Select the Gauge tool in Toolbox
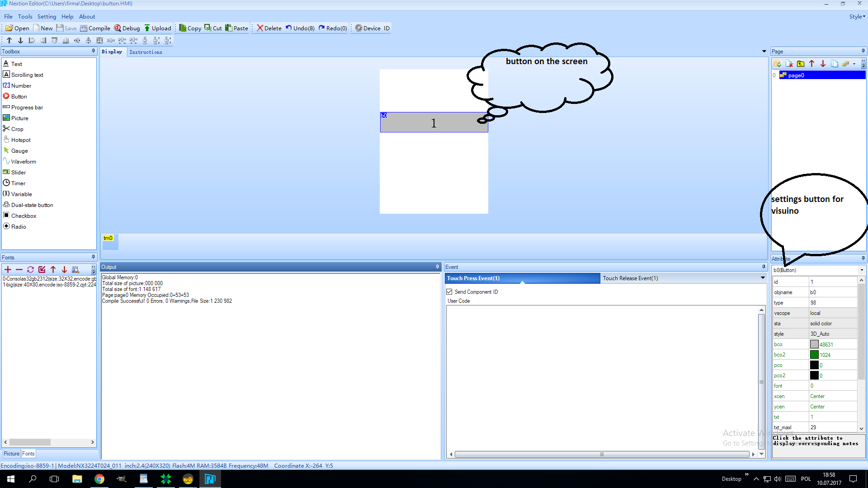This screenshot has width=868, height=488. (x=20, y=151)
